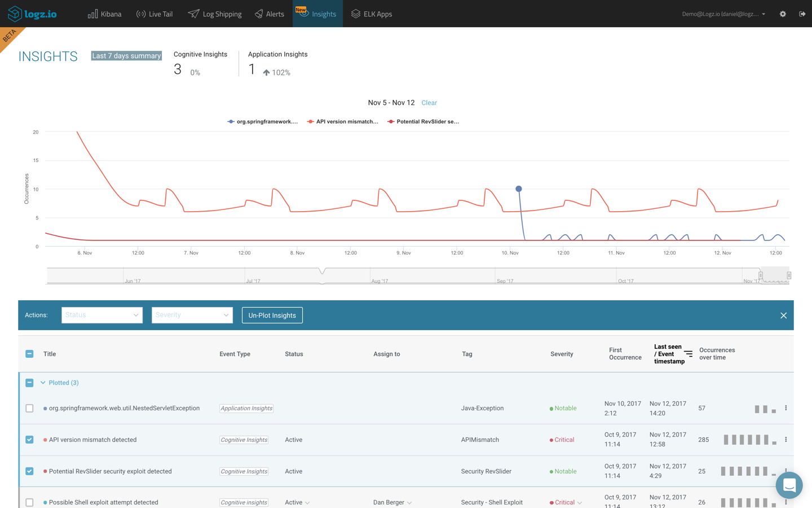The image size is (812, 508).
Task: Click the Java-Exception tag cell
Action: 482,408
